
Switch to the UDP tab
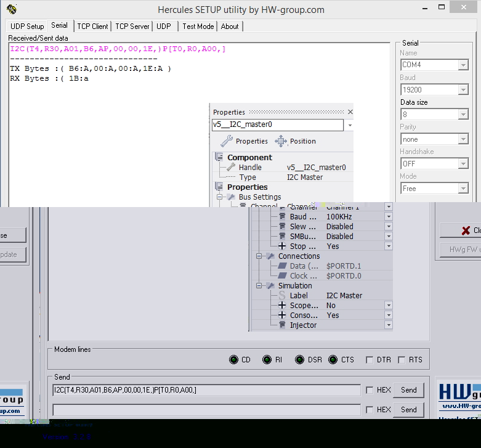click(164, 26)
